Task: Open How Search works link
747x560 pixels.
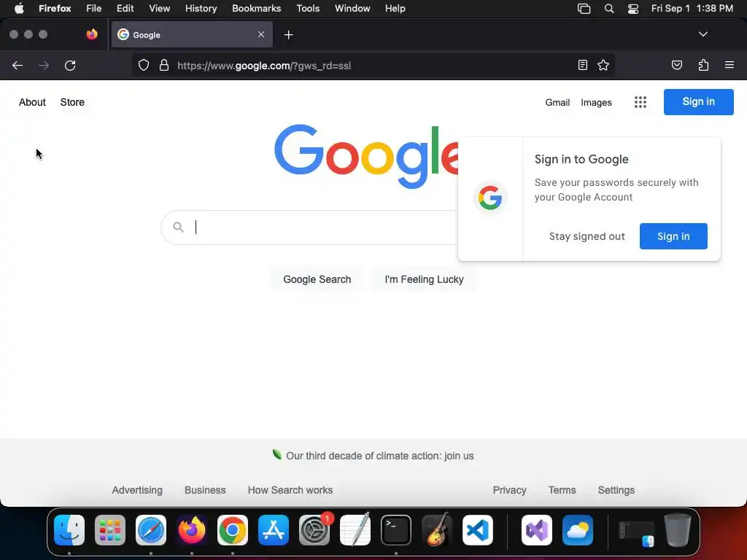Action: [290, 490]
